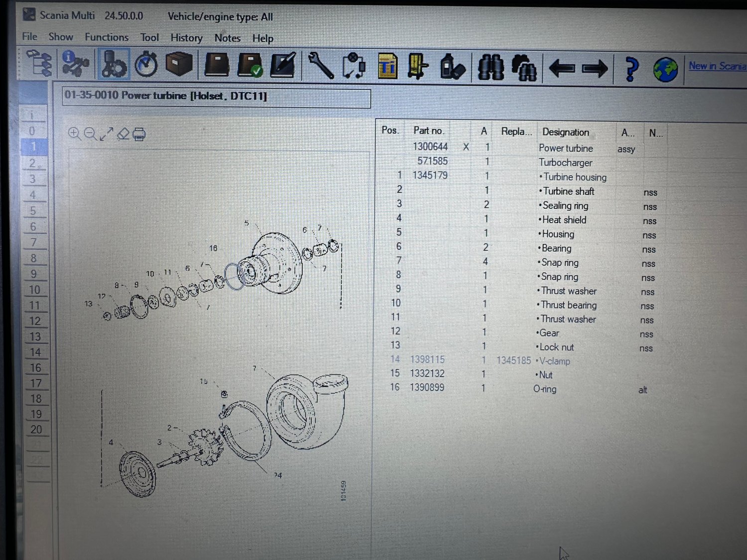Click the oil bottle fluid icon
747x560 pixels.
pos(452,67)
